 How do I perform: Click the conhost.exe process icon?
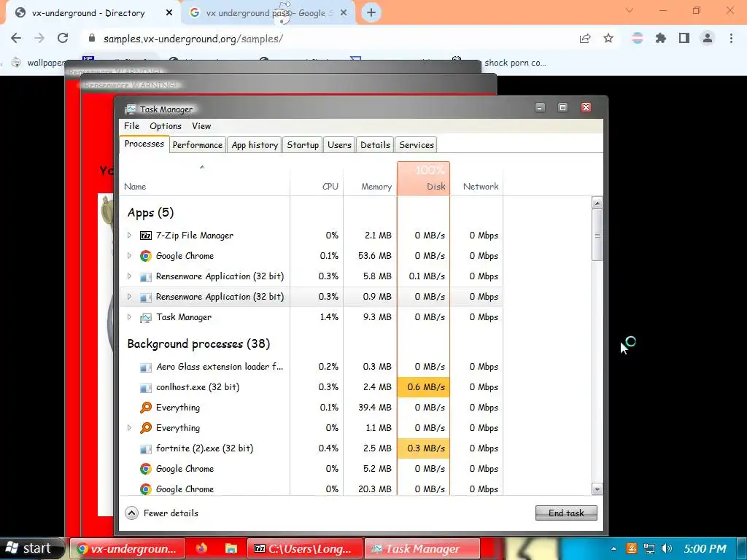(x=146, y=388)
